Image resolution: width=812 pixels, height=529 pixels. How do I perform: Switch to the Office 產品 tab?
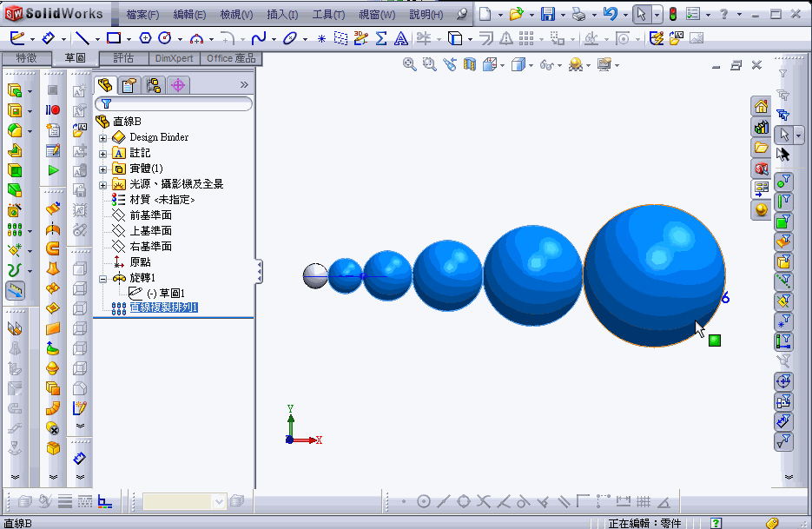231,58
